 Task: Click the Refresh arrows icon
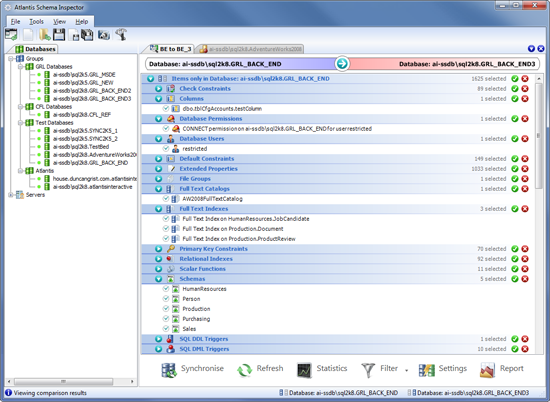coord(244,370)
